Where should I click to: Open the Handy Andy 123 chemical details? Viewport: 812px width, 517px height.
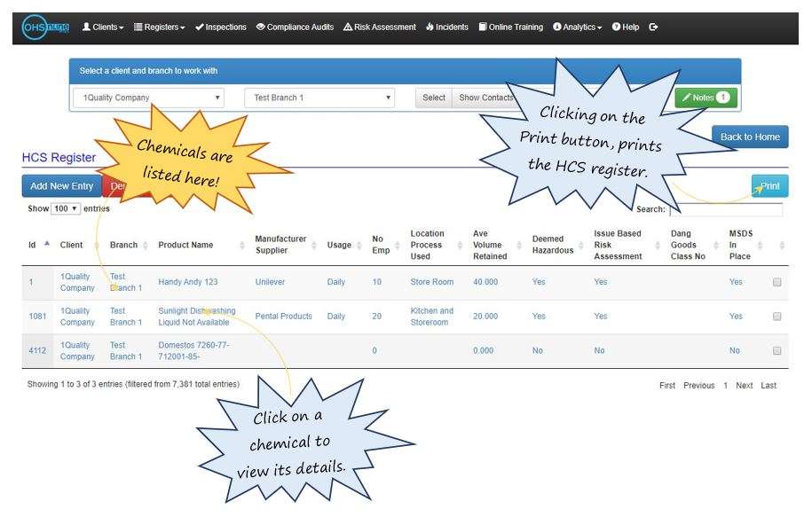coord(187,281)
